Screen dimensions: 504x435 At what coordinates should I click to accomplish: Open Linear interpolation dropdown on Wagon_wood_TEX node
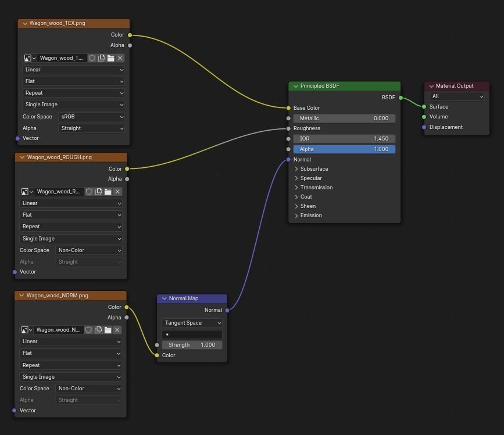(74, 70)
